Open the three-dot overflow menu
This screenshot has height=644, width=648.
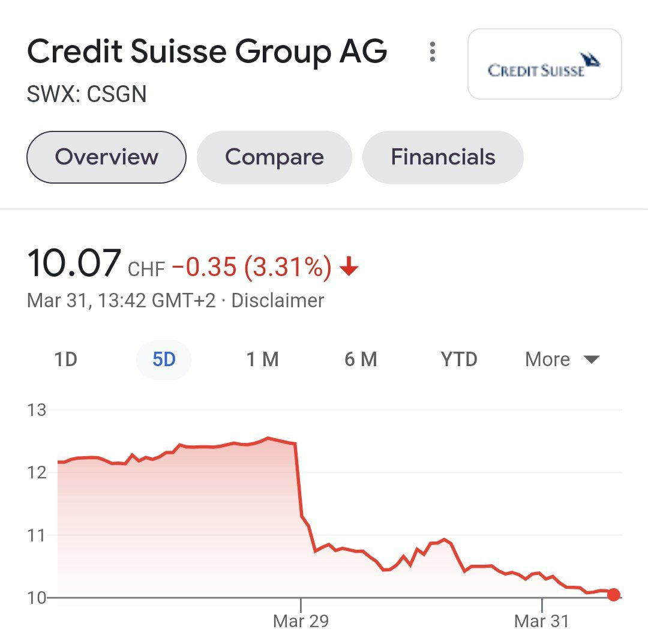[x=432, y=51]
